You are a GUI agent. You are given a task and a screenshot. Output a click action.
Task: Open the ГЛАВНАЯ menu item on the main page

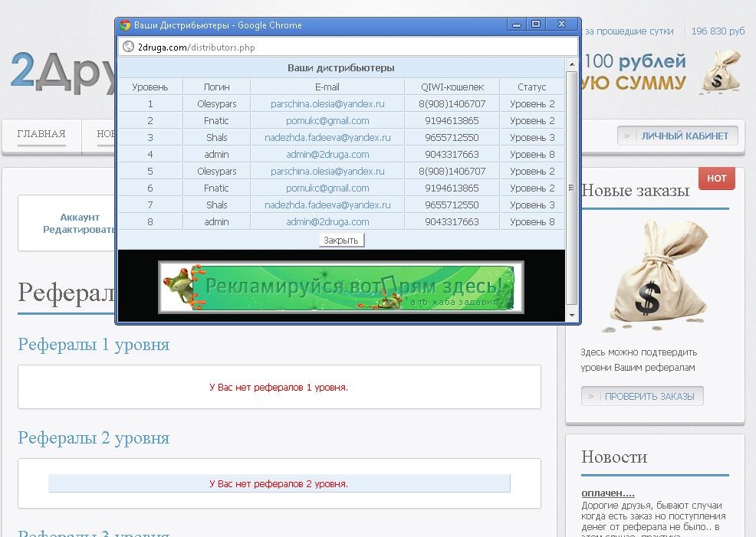41,134
